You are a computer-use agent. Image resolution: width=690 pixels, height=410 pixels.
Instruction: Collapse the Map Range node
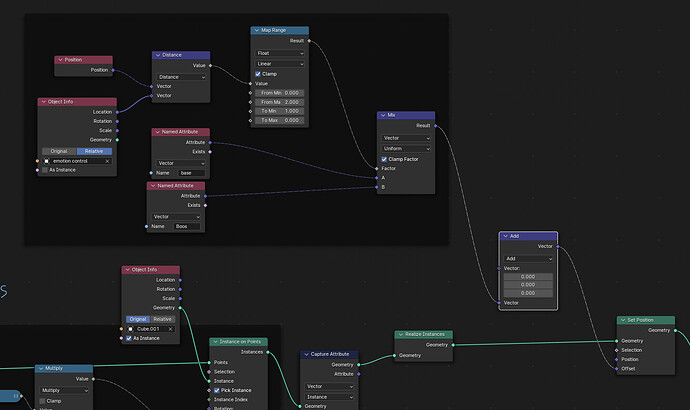point(257,30)
